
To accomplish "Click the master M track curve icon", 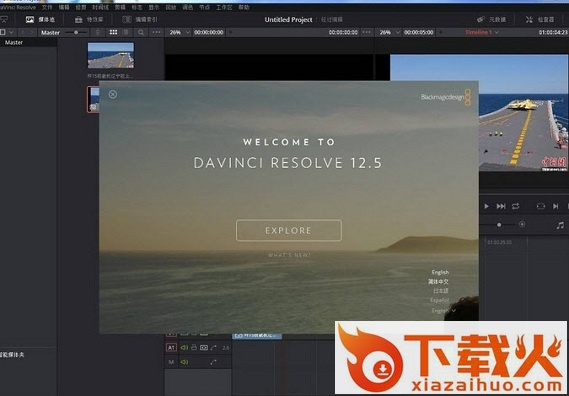I will tap(213, 362).
